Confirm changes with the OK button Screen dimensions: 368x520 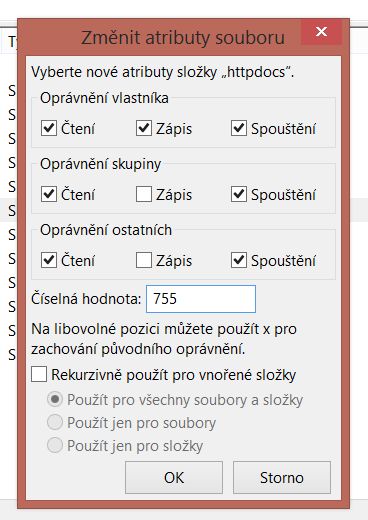tap(174, 477)
